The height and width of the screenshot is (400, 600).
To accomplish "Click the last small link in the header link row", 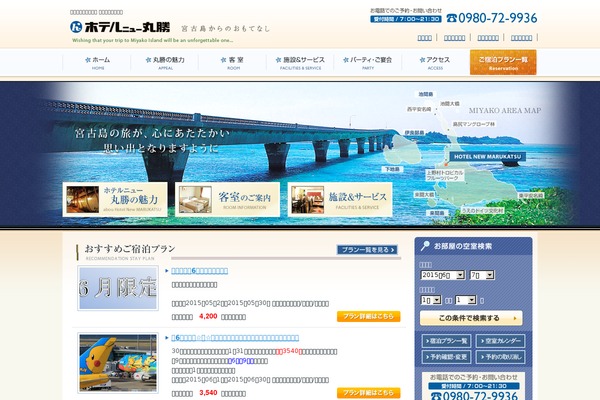I will tap(521, 38).
